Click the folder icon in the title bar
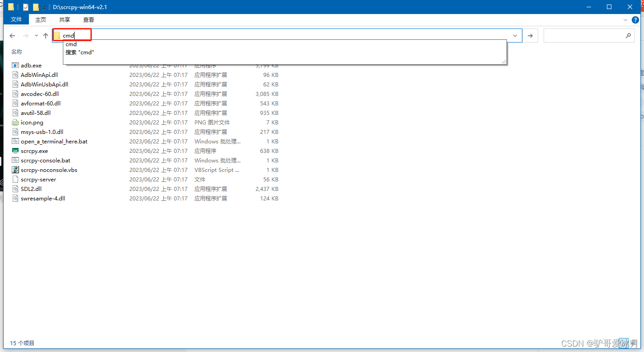This screenshot has width=644, height=352. click(x=11, y=7)
